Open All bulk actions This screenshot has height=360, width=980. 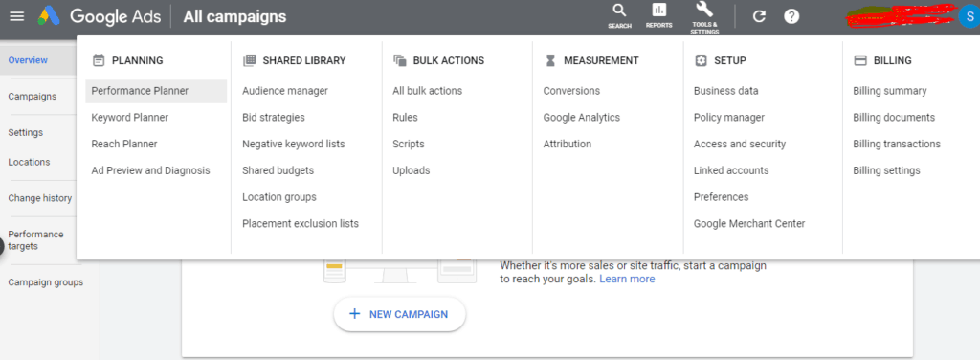(428, 91)
